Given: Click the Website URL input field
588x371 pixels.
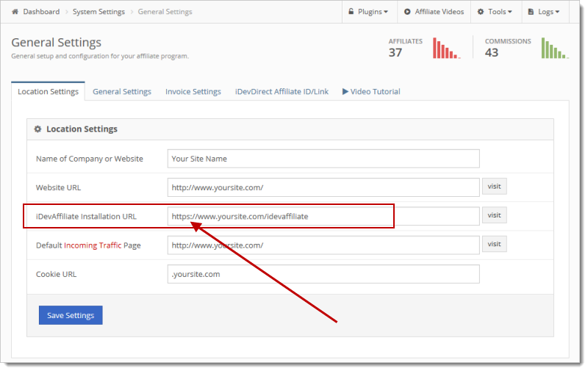Looking at the screenshot, I should (323, 187).
